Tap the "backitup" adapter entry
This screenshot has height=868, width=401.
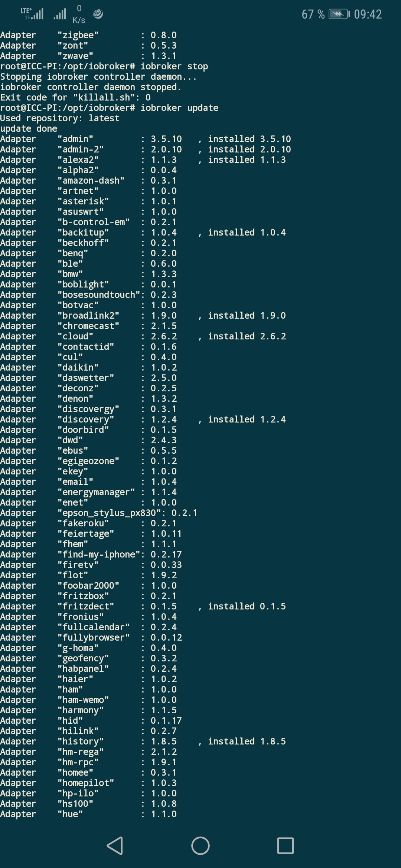[x=83, y=233]
